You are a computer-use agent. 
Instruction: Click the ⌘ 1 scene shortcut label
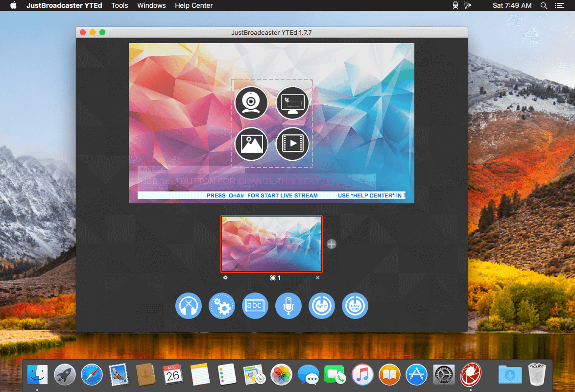[275, 278]
